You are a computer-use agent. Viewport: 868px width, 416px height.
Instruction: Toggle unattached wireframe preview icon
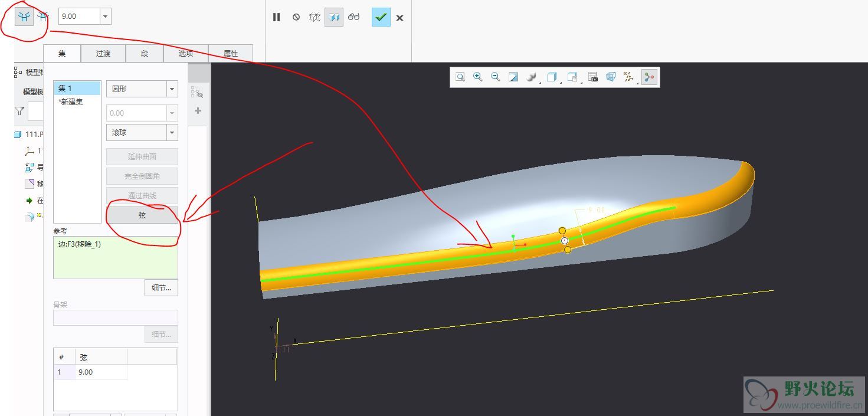[315, 17]
